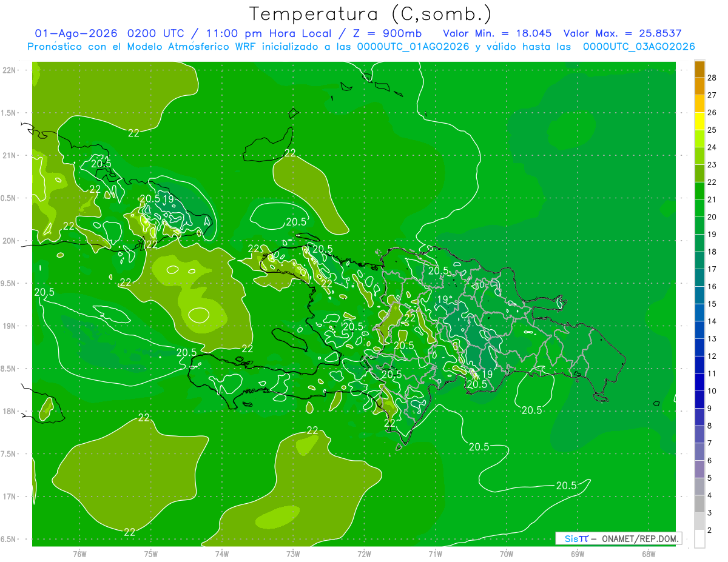Screen dimensions: 728x562
Task: Pick the green legend band between 20 and 21
Action: [700, 209]
